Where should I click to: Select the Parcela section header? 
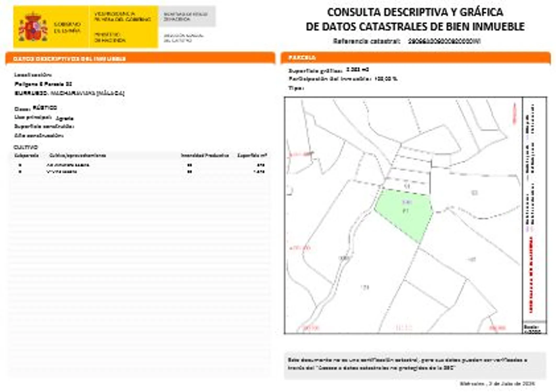(x=302, y=58)
